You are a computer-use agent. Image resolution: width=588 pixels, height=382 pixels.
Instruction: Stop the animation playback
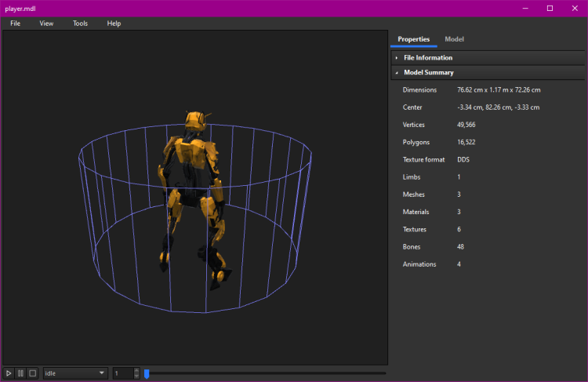[32, 373]
